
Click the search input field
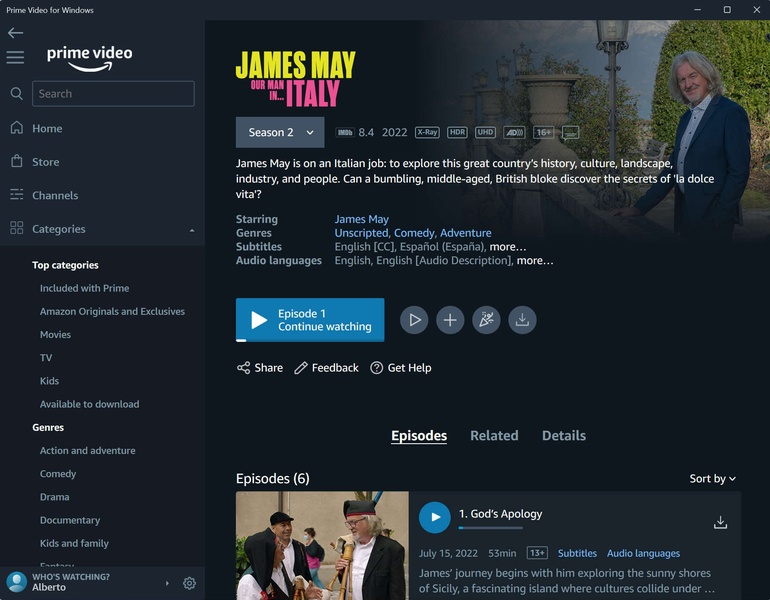click(x=113, y=93)
